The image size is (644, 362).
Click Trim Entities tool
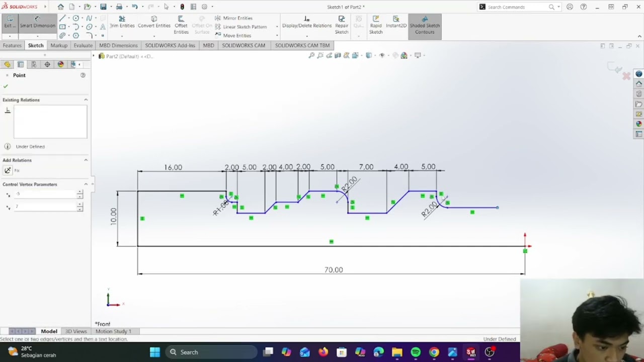pyautogui.click(x=122, y=23)
